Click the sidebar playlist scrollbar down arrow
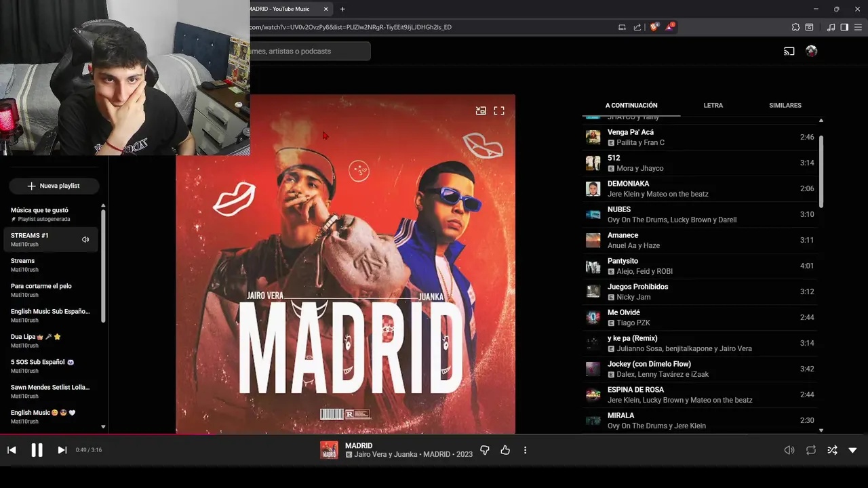Viewport: 868px width, 488px height. point(103,427)
